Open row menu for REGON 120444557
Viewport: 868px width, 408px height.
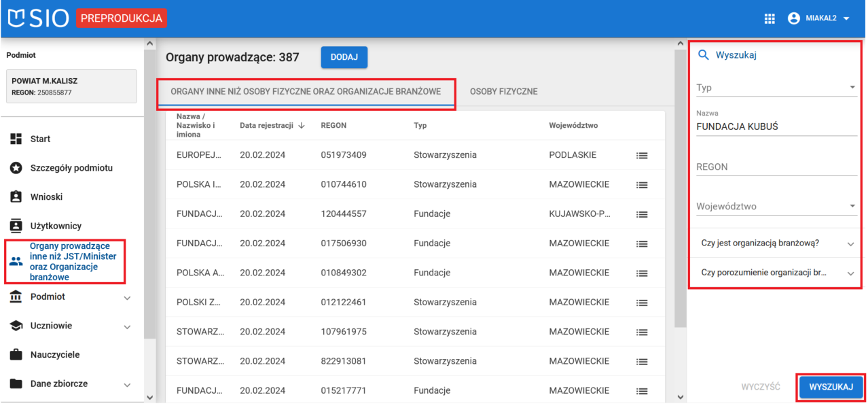pos(641,214)
